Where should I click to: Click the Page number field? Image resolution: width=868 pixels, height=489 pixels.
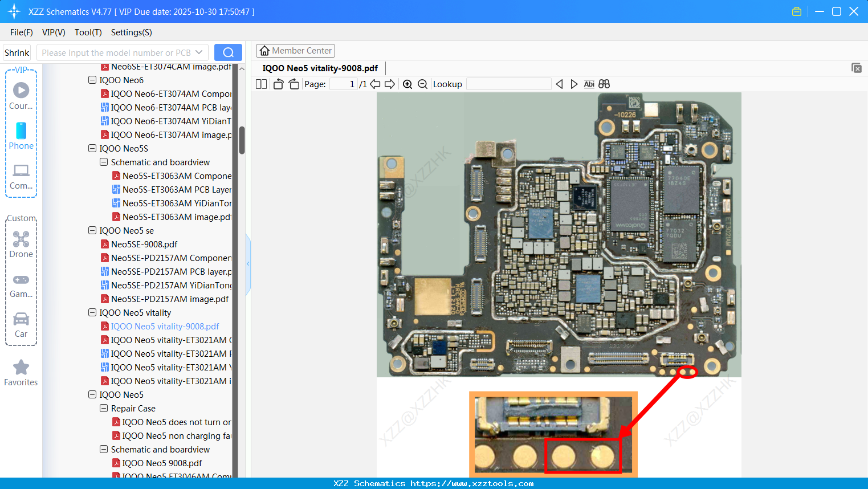344,84
